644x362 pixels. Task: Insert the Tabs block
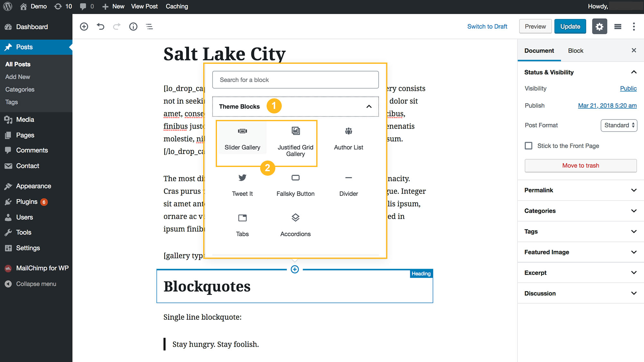(242, 225)
